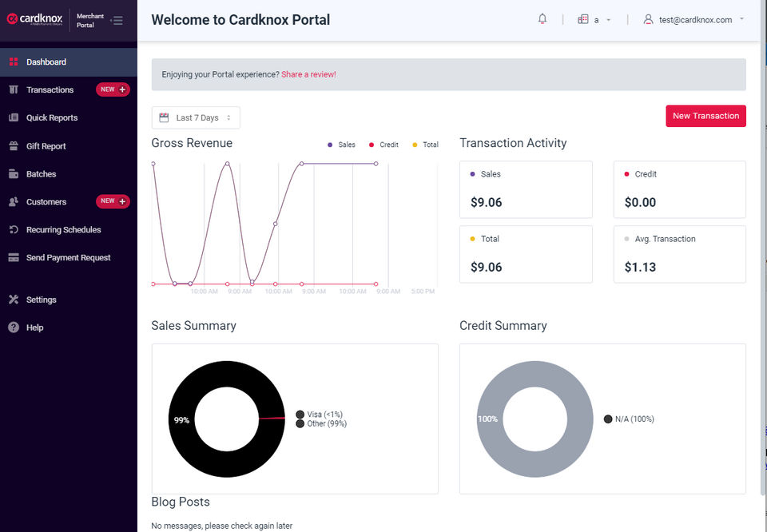Click the Transaction Activity heading
The width and height of the screenshot is (767, 532).
coord(513,143)
